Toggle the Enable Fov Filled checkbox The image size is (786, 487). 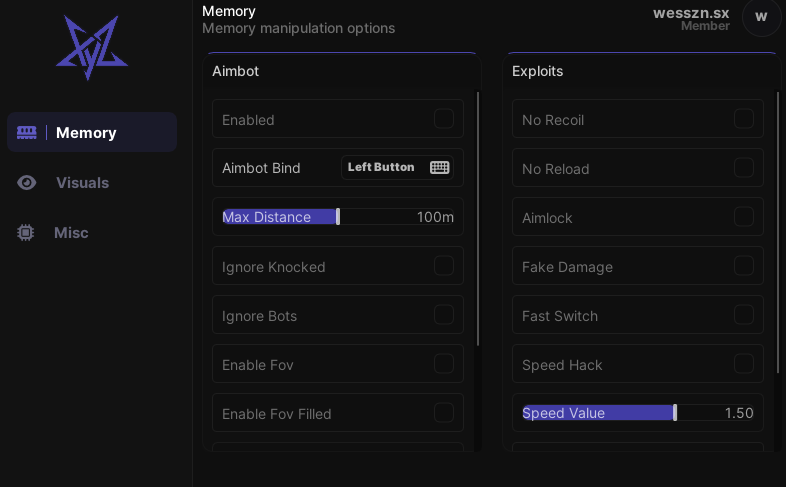point(444,413)
